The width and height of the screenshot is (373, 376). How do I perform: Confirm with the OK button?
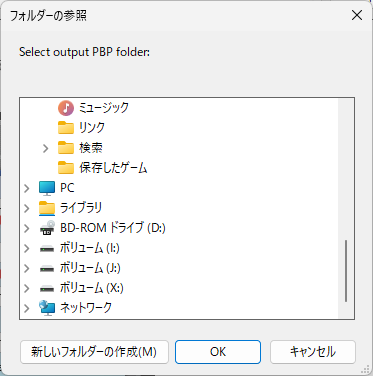pyautogui.click(x=218, y=352)
